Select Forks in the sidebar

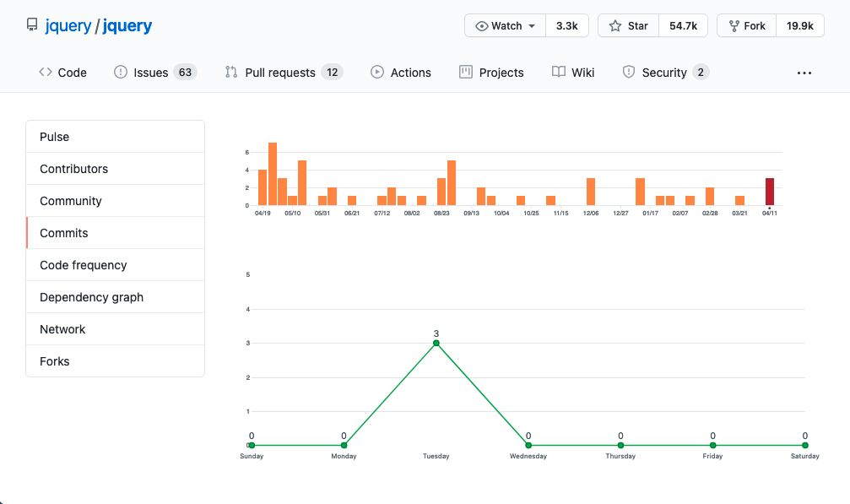116,361
